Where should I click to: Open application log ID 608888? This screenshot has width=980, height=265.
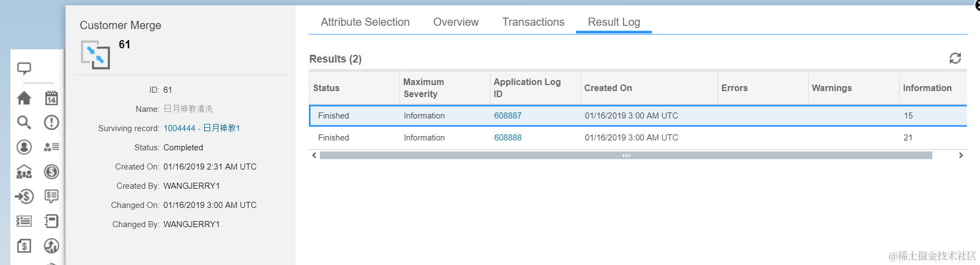coord(508,138)
